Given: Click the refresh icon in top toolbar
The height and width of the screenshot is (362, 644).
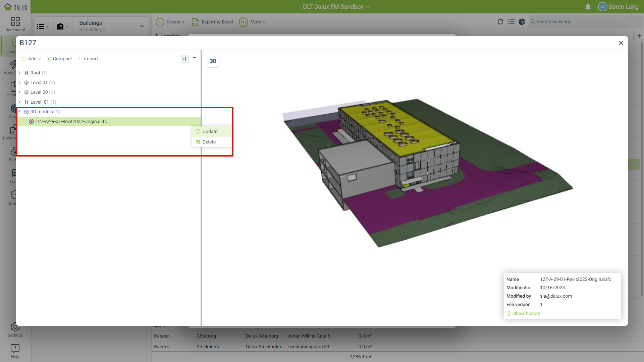Looking at the screenshot, I should click(500, 22).
